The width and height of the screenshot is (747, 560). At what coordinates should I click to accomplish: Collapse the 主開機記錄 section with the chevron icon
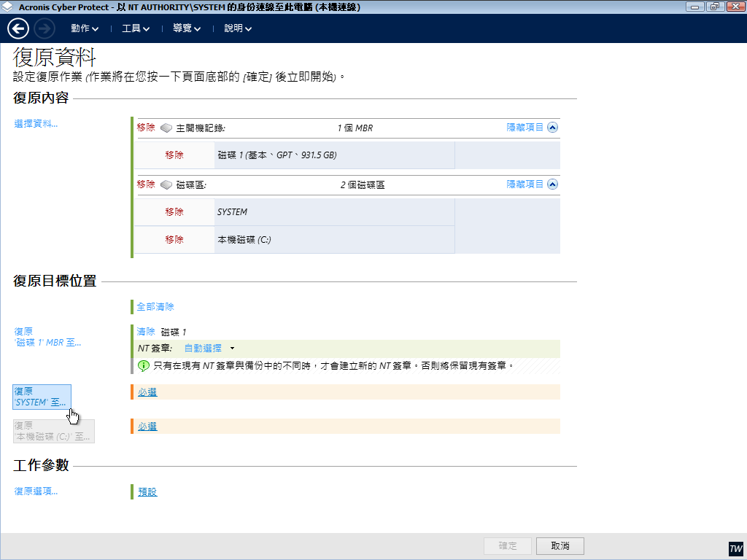(x=552, y=127)
